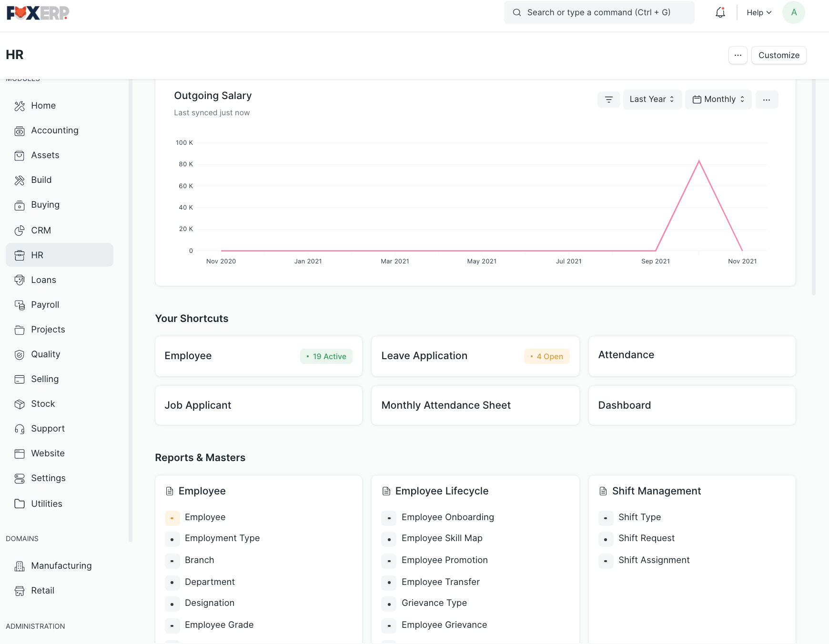Open the Monthly interval dropdown

coord(718,99)
